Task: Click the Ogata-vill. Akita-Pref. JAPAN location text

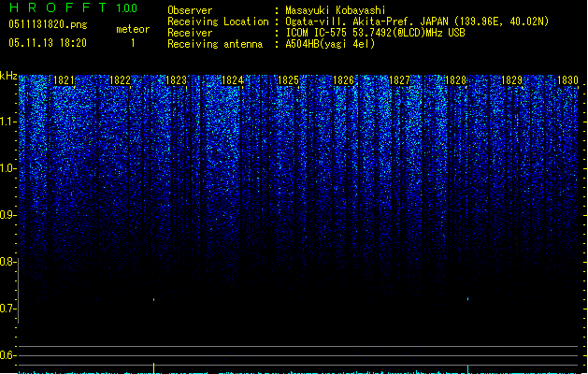Action: (x=417, y=22)
